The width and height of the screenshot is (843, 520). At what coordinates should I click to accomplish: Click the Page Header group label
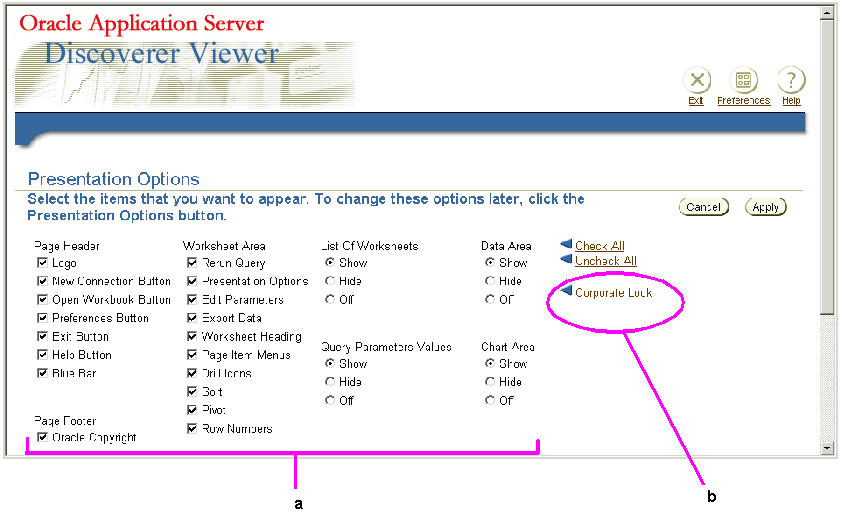point(67,246)
